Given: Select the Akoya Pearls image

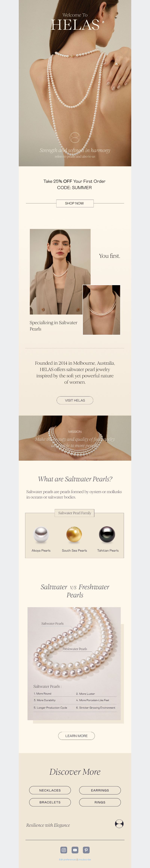Looking at the screenshot, I should 41,535.
